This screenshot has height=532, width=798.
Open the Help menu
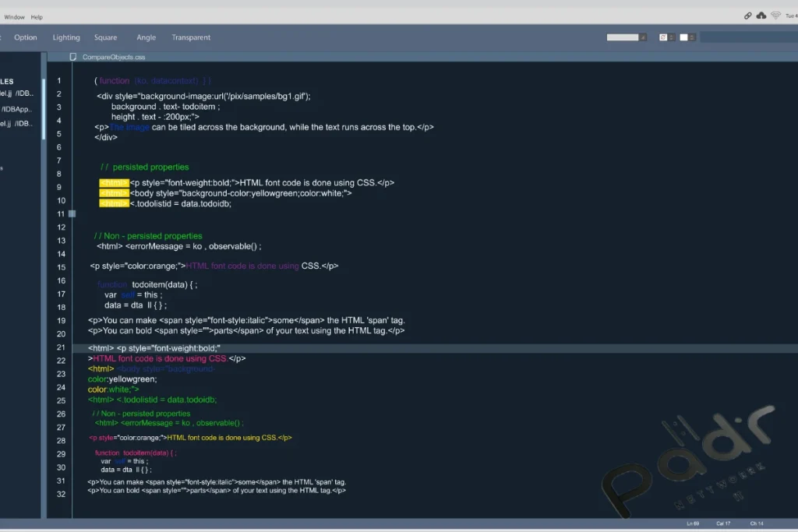(x=37, y=17)
